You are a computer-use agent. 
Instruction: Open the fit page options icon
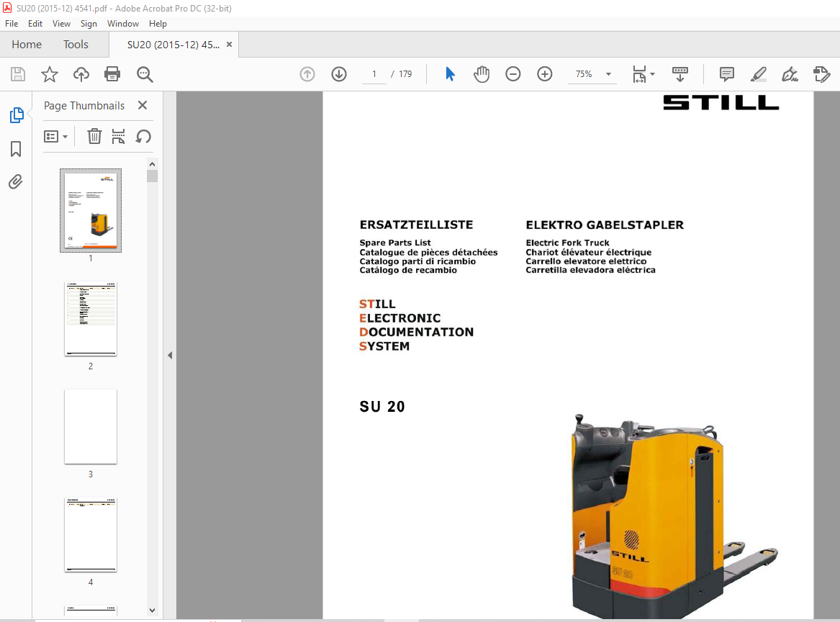point(640,74)
